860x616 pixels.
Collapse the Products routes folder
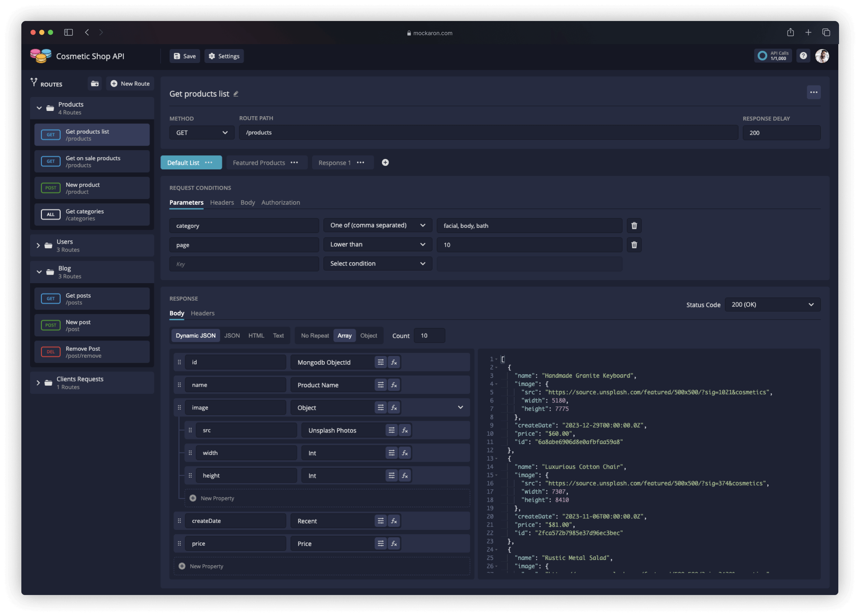coord(39,108)
